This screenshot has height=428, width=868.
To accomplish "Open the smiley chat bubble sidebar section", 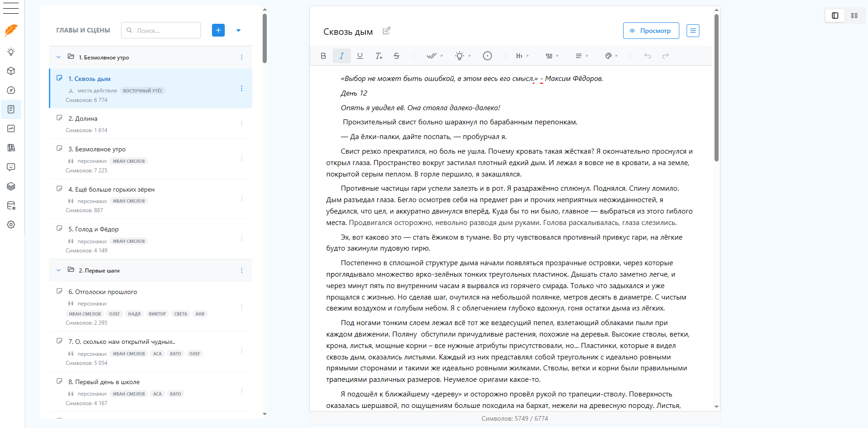I will pyautogui.click(x=11, y=167).
